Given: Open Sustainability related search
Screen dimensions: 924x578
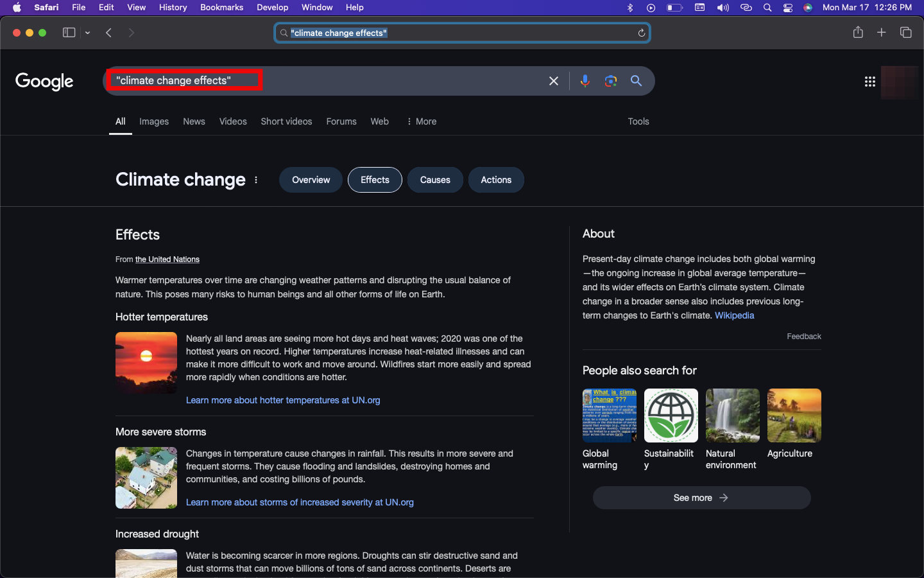Looking at the screenshot, I should click(671, 430).
